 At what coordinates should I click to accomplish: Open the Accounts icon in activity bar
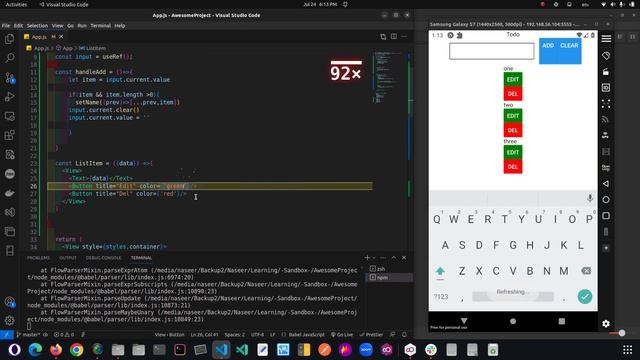pyautogui.click(x=9, y=302)
